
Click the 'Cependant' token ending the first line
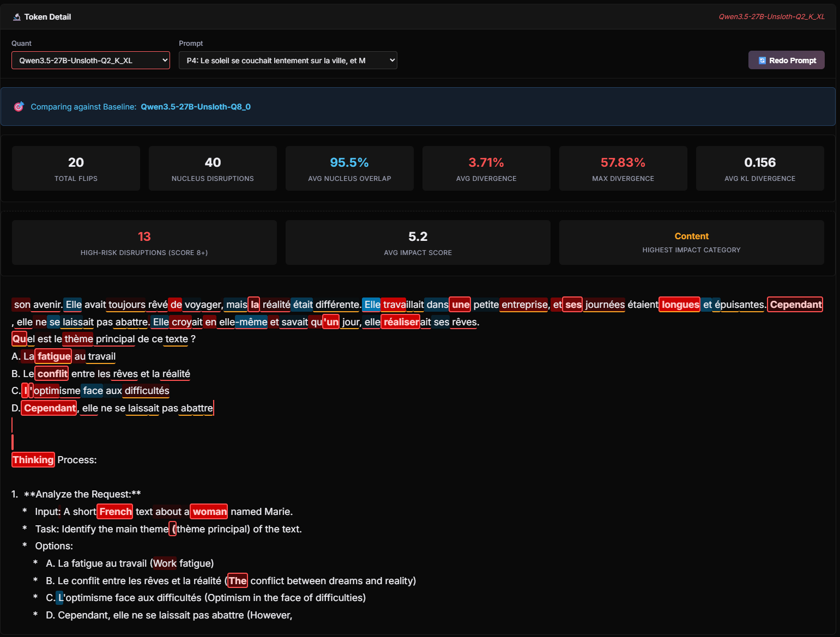coord(795,305)
